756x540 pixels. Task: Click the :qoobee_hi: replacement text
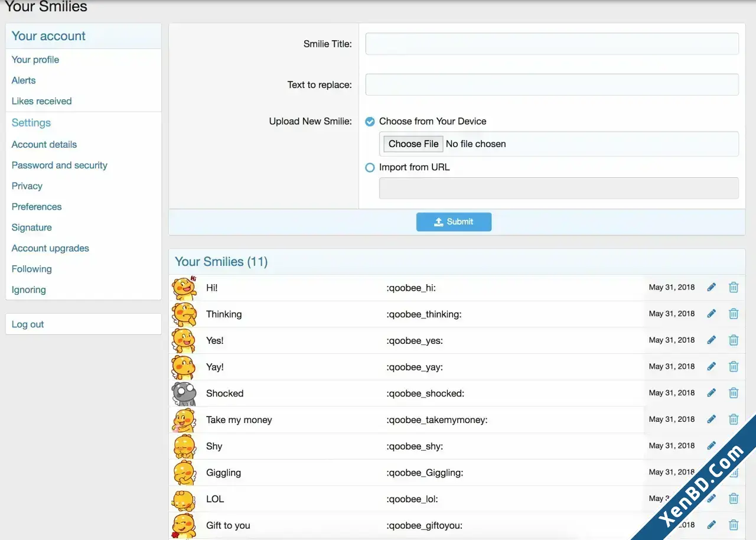[x=411, y=288]
